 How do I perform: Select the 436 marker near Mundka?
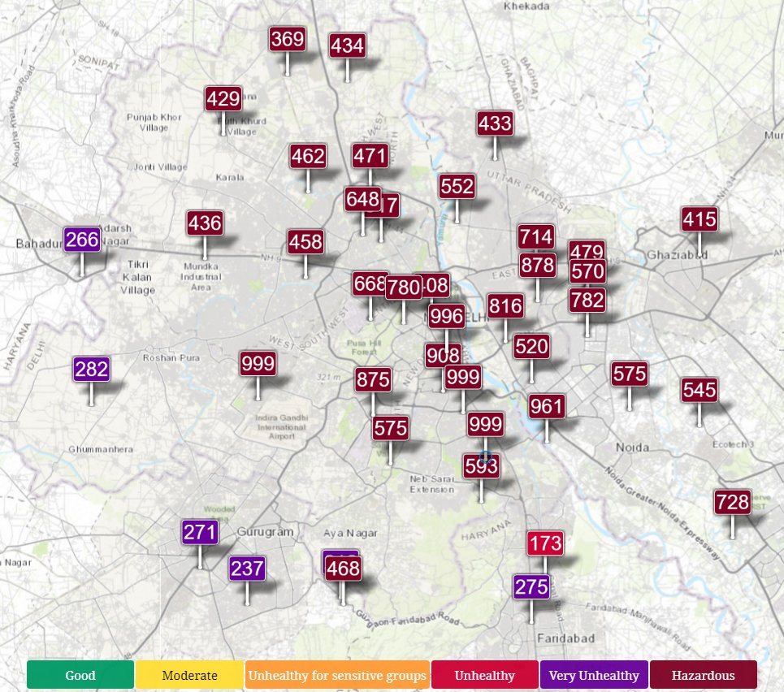(x=205, y=223)
